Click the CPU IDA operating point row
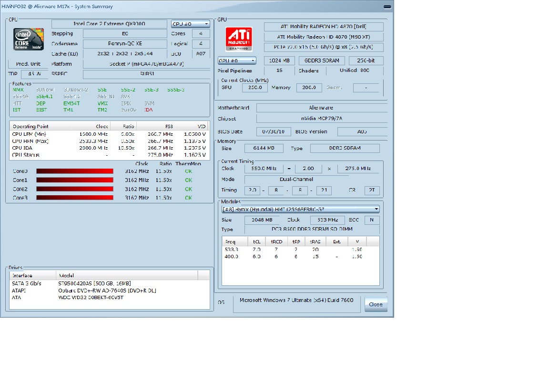Screen dimensions: 549x392 tap(109, 148)
